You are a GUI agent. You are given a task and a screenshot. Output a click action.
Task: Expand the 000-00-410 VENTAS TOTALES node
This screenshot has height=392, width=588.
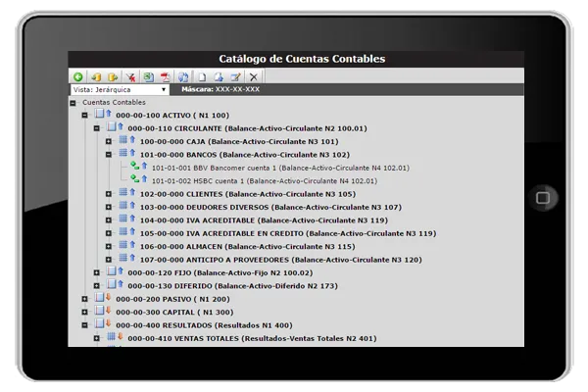(x=97, y=338)
